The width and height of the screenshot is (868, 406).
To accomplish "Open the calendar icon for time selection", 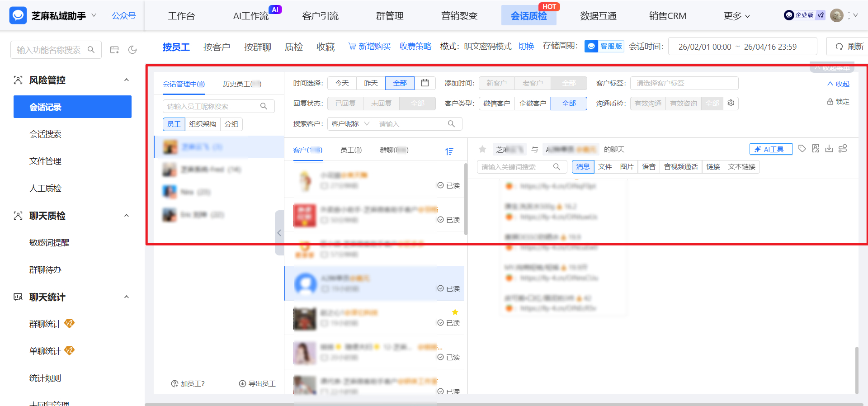I will click(425, 83).
